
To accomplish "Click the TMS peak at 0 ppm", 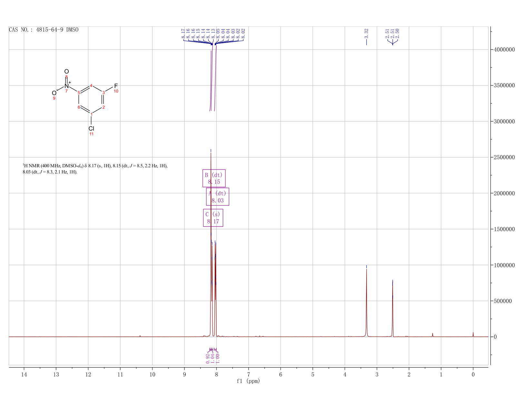I will pyautogui.click(x=473, y=335).
